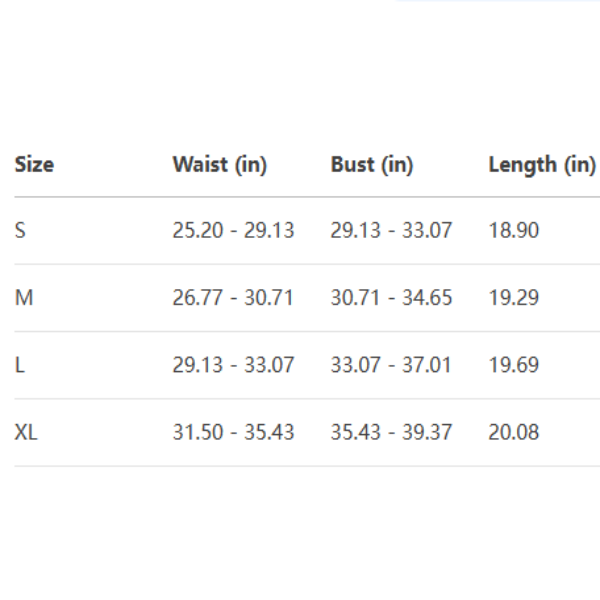Click length value 18.90

click(x=513, y=231)
